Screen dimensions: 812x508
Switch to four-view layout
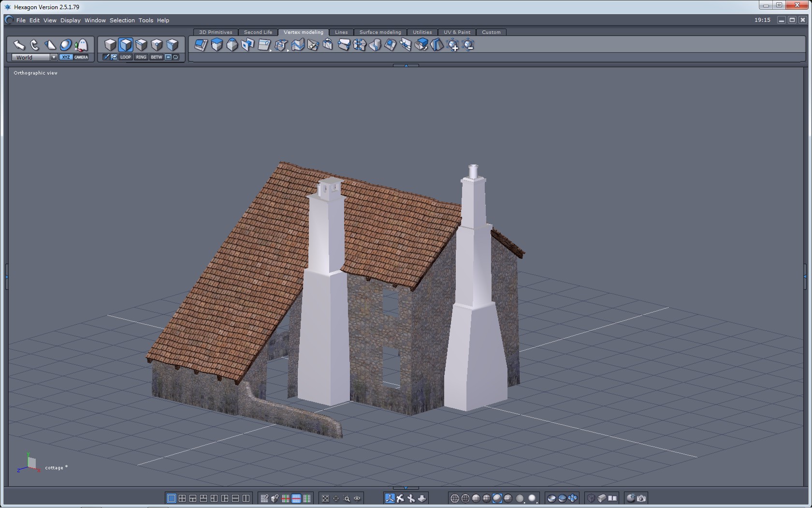coord(182,498)
